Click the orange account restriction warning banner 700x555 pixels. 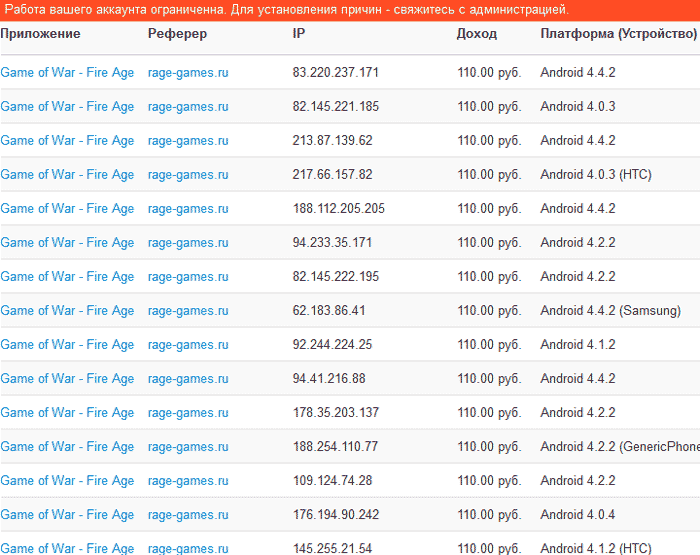[350, 10]
